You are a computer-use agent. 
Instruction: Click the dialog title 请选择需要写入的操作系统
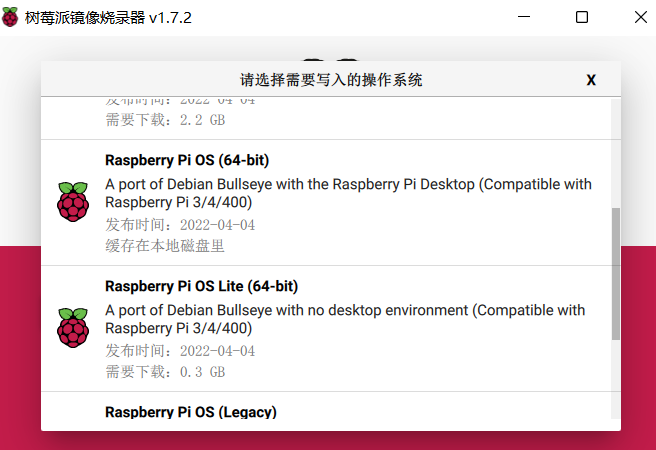pos(331,80)
